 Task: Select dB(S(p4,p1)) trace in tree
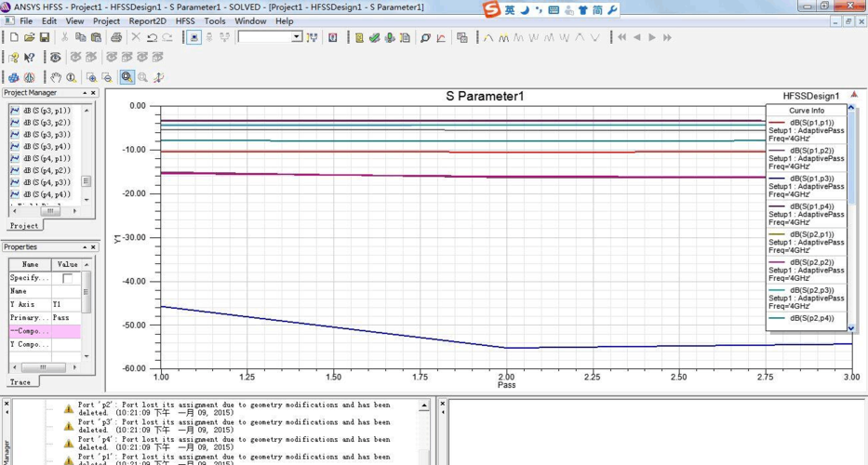47,158
